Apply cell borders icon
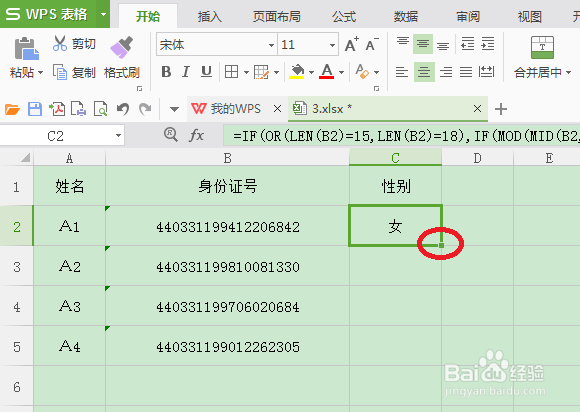 tap(232, 72)
